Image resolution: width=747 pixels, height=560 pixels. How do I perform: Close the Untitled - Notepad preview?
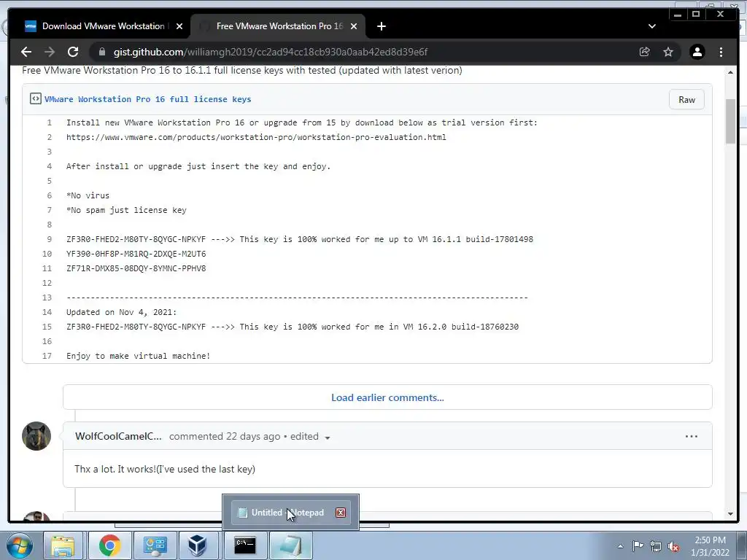click(341, 513)
